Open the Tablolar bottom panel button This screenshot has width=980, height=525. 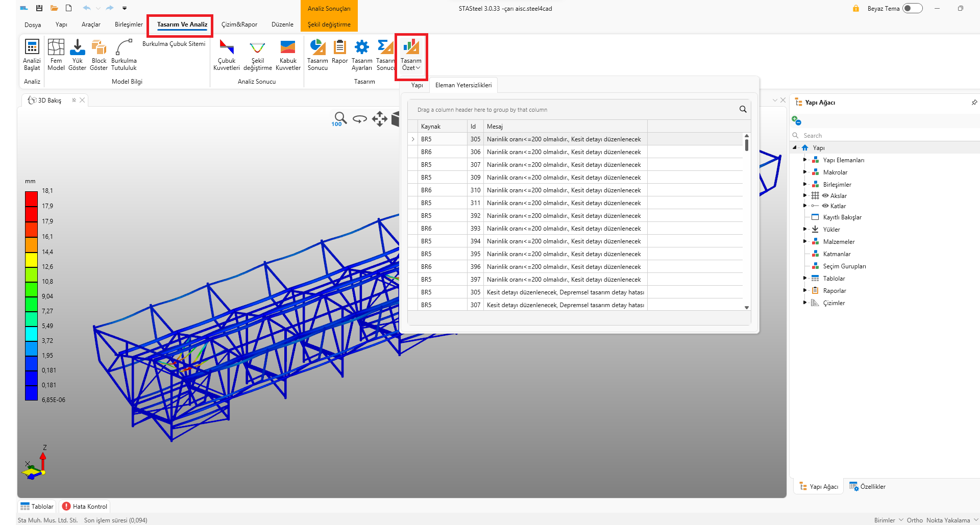[37, 507]
